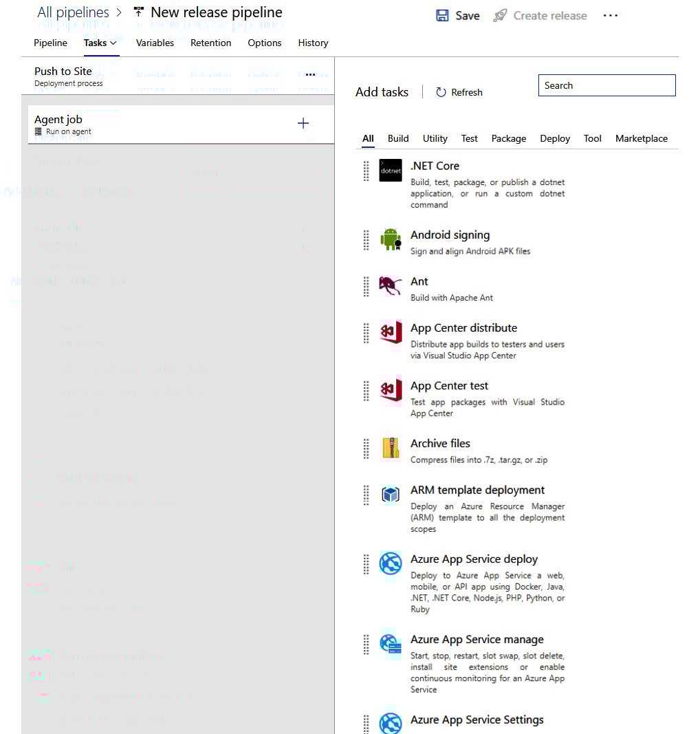Click the .NET Core task title
The width and height of the screenshot is (700, 734).
click(x=435, y=166)
